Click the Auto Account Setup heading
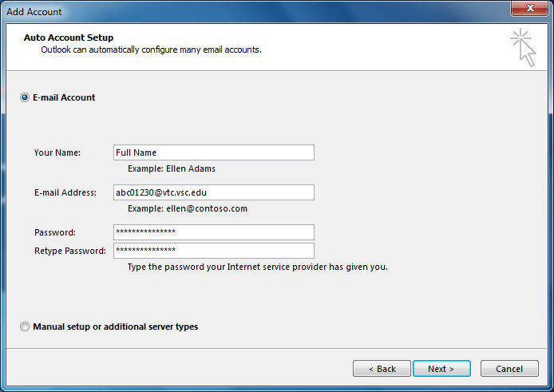This screenshot has width=554, height=392. click(x=69, y=38)
